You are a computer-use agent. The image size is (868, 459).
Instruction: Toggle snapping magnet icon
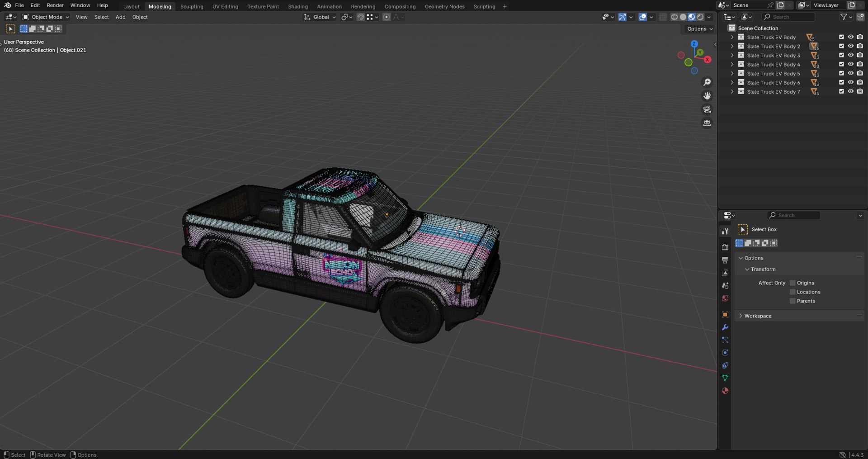pos(361,17)
